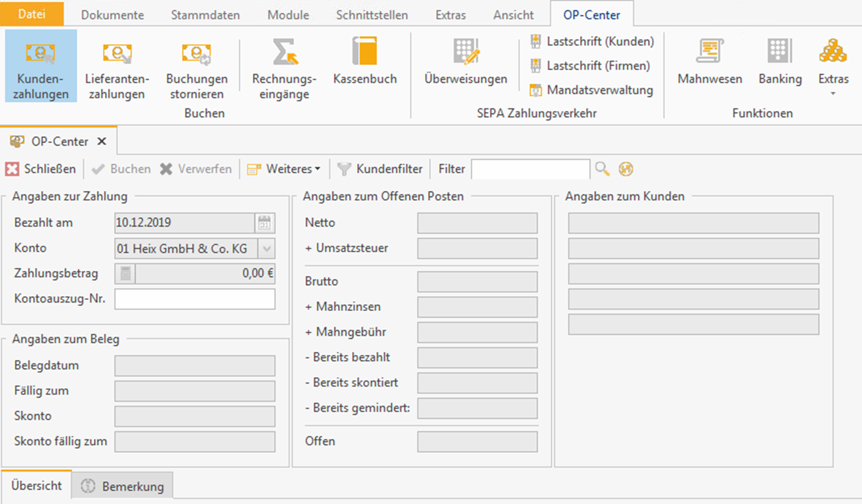Expand the Konto dropdown
The height and width of the screenshot is (504, 862).
coord(266,249)
